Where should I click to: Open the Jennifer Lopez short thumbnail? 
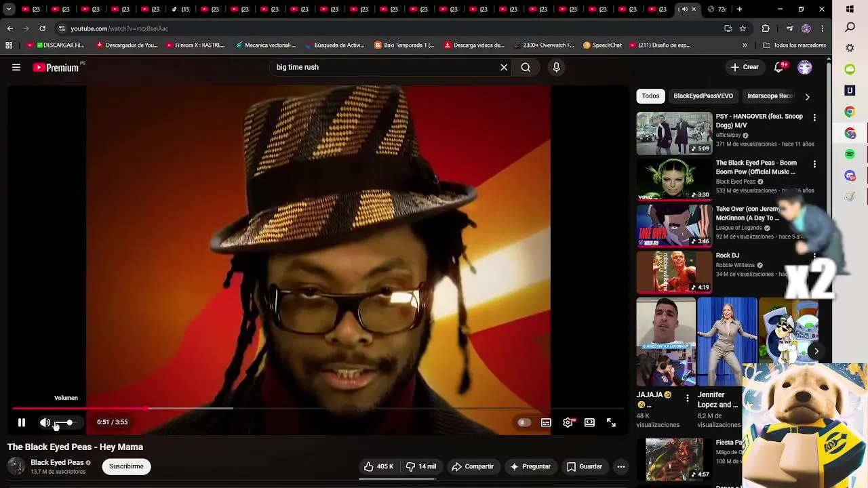[x=727, y=342]
